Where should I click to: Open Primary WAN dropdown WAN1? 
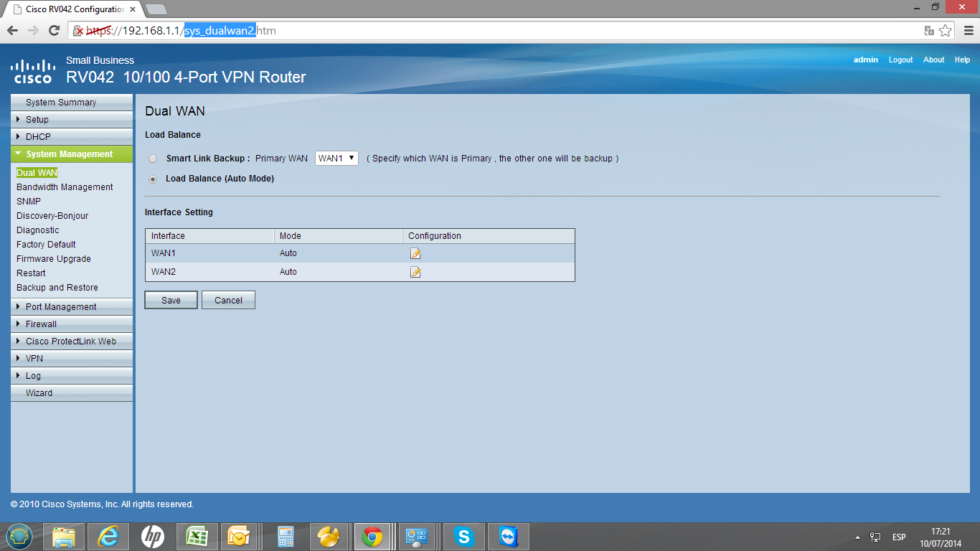click(x=336, y=158)
